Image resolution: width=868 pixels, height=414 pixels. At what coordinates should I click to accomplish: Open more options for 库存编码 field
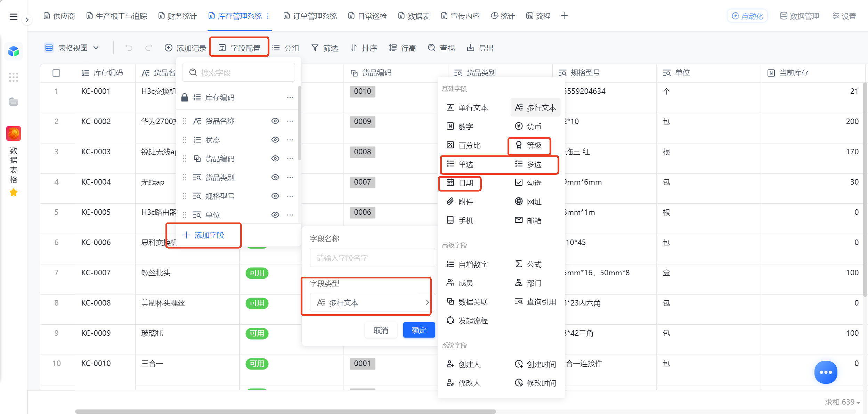click(290, 97)
